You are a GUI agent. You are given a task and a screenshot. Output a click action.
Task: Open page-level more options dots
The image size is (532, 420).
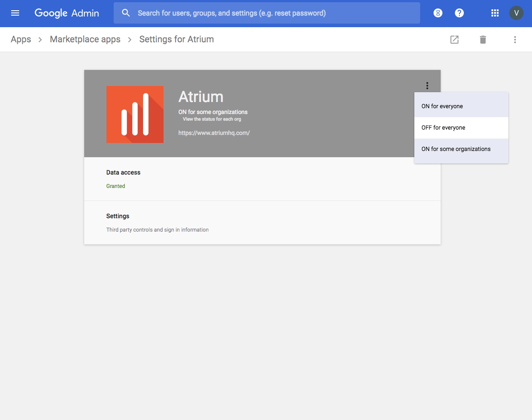pos(515,40)
